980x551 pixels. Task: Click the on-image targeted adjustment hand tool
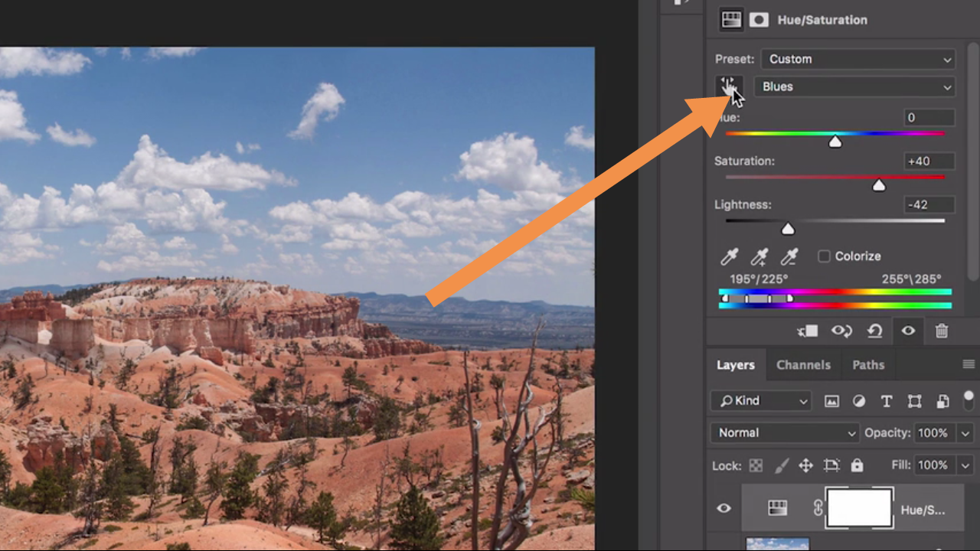click(728, 86)
